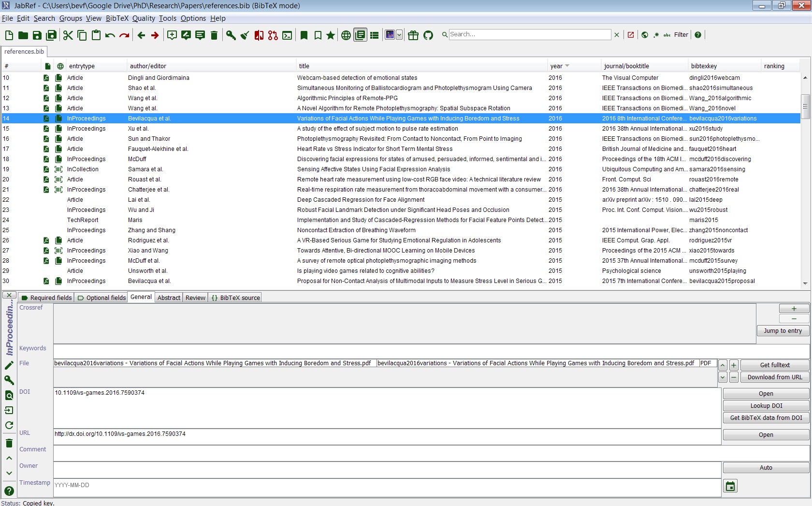Open the Quality menu
This screenshot has width=812, height=506.
point(144,18)
